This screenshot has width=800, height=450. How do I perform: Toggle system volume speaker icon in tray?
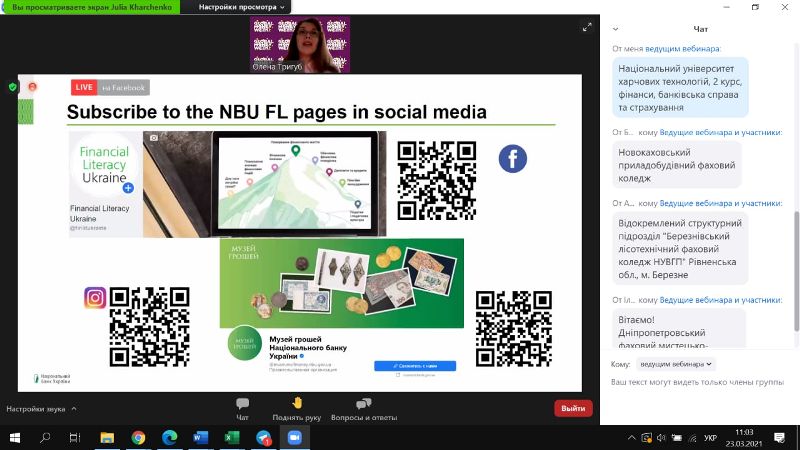tap(661, 438)
